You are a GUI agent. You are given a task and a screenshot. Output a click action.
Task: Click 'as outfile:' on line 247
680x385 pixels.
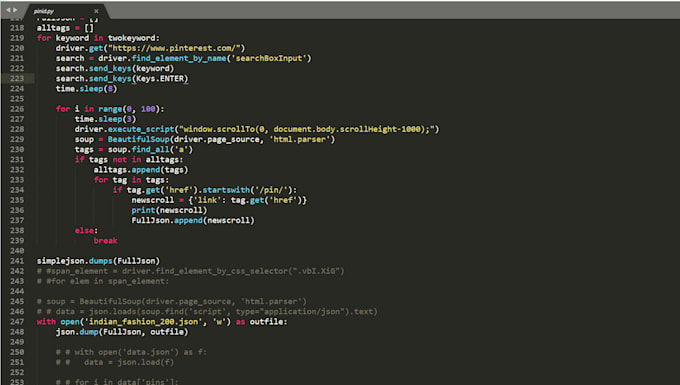click(x=262, y=322)
